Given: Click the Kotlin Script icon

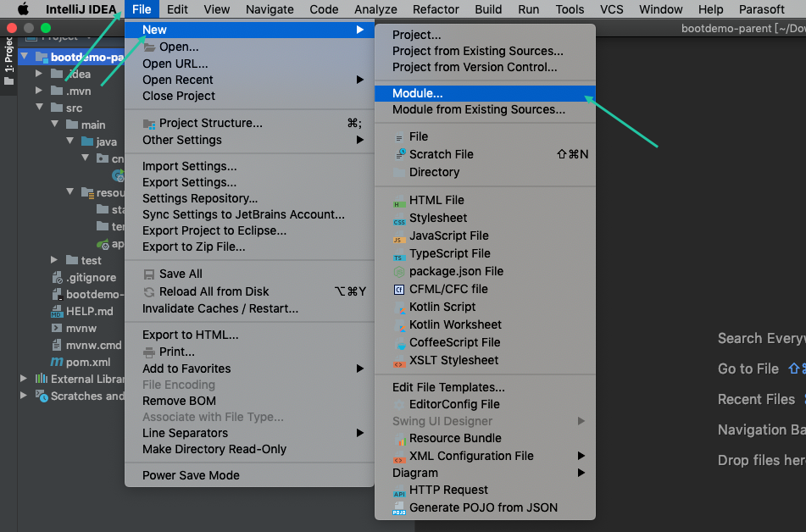Looking at the screenshot, I should pos(399,308).
